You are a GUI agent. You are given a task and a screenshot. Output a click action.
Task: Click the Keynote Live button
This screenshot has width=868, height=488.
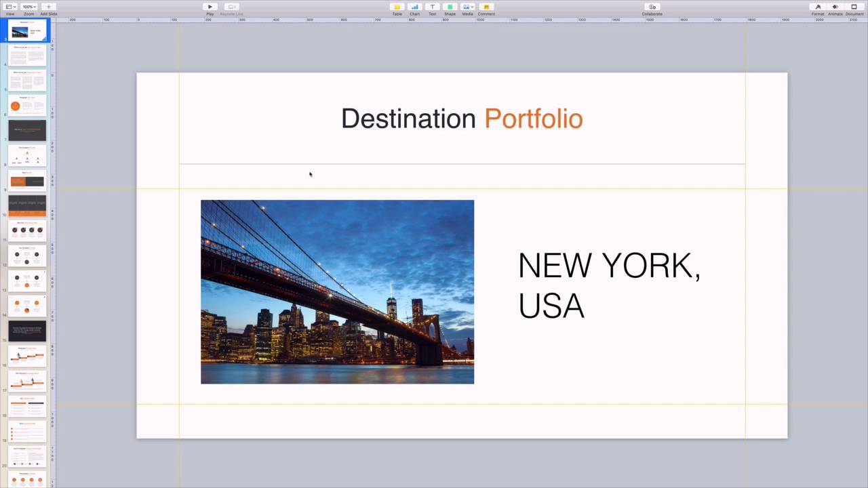click(231, 7)
